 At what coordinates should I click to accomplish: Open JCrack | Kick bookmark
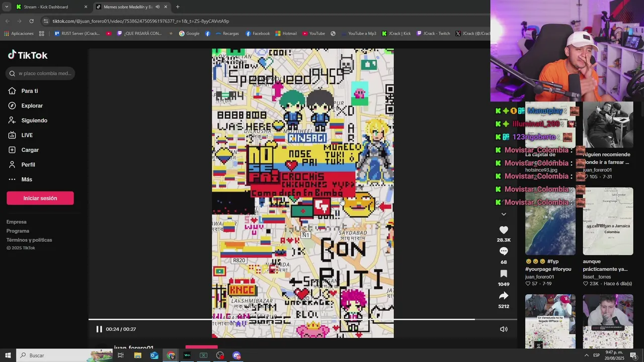click(396, 34)
